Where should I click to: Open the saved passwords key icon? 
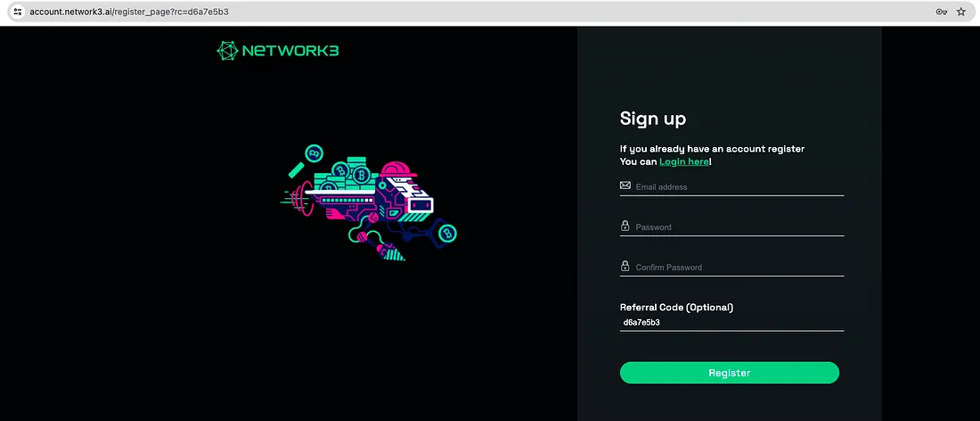tap(942, 12)
